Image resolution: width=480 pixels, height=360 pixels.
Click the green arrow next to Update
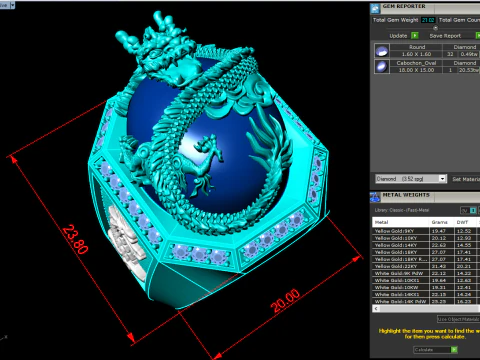point(415,36)
